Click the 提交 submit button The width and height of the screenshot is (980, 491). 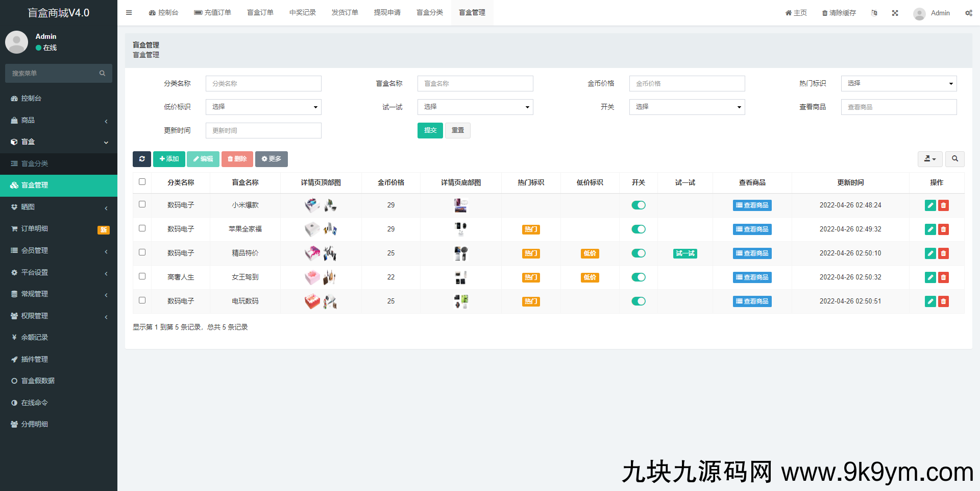(x=430, y=130)
